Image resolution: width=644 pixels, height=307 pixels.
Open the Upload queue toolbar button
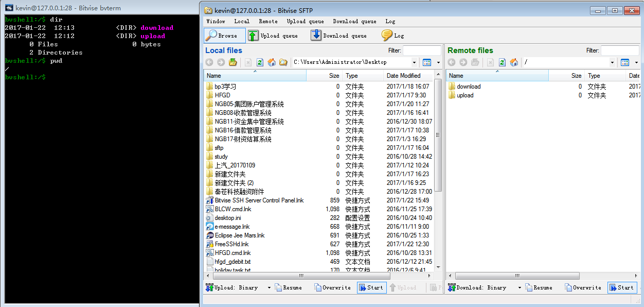(273, 36)
